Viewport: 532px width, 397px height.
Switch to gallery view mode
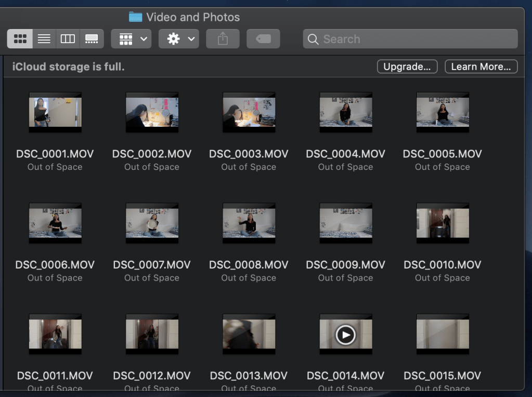coord(92,39)
